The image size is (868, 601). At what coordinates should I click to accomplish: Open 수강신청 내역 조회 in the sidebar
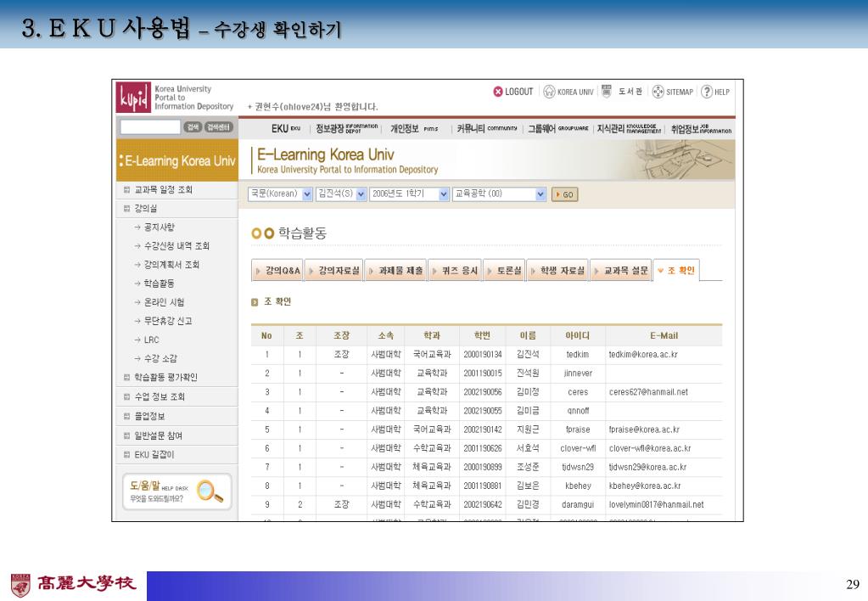tap(176, 246)
